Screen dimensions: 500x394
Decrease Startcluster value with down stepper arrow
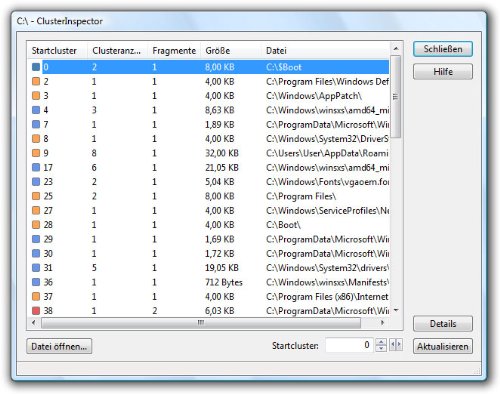click(x=381, y=348)
